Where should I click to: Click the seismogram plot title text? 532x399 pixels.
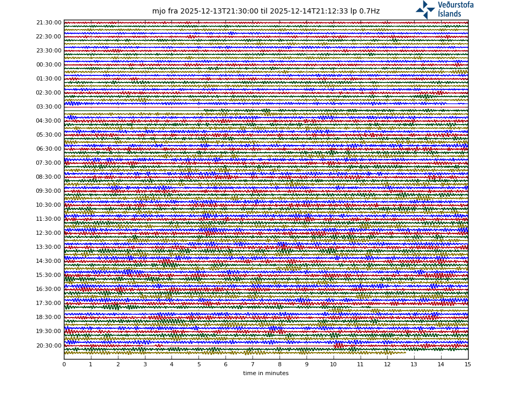pos(265,11)
